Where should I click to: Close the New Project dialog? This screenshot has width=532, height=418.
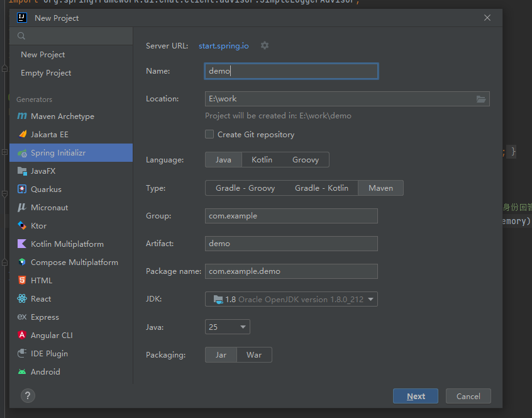(x=487, y=18)
